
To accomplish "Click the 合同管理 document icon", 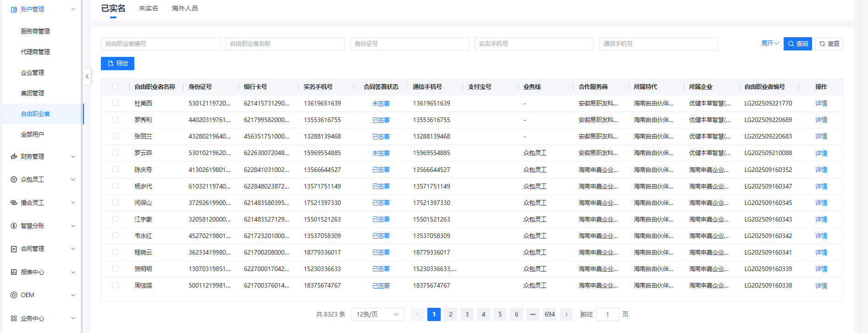I will [14, 249].
